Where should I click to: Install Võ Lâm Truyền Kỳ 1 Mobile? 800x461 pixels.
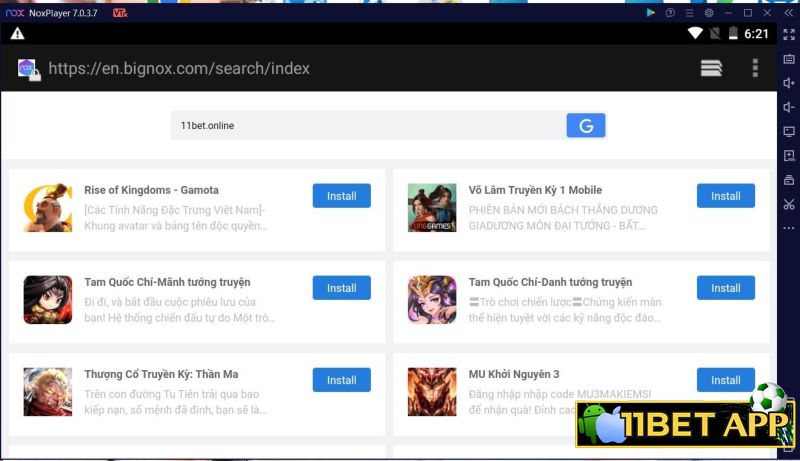726,196
